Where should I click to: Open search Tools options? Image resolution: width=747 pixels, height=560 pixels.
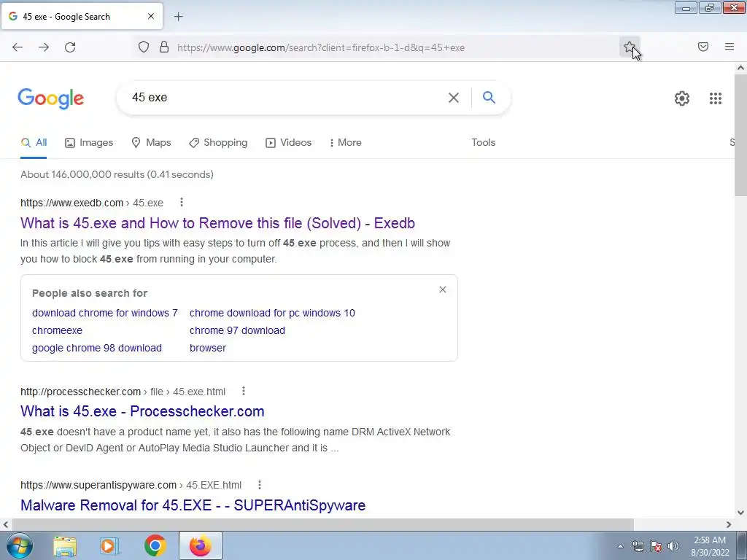pyautogui.click(x=483, y=143)
